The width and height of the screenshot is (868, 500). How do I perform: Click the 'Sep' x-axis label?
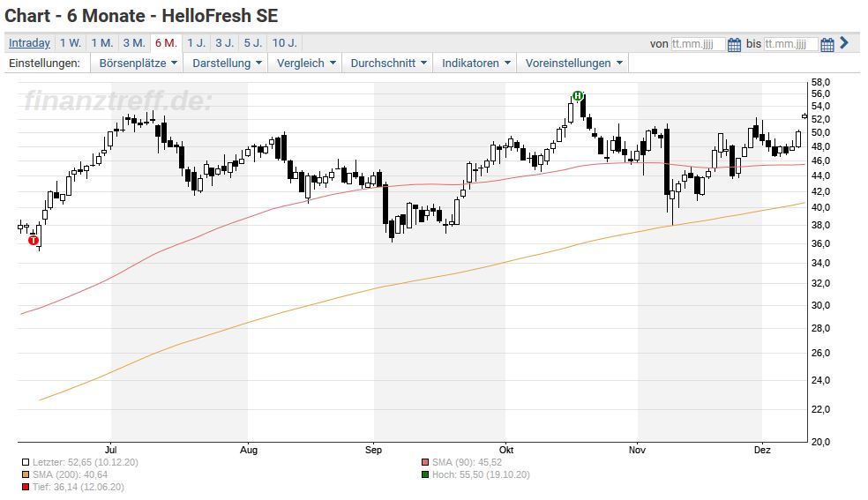[374, 450]
